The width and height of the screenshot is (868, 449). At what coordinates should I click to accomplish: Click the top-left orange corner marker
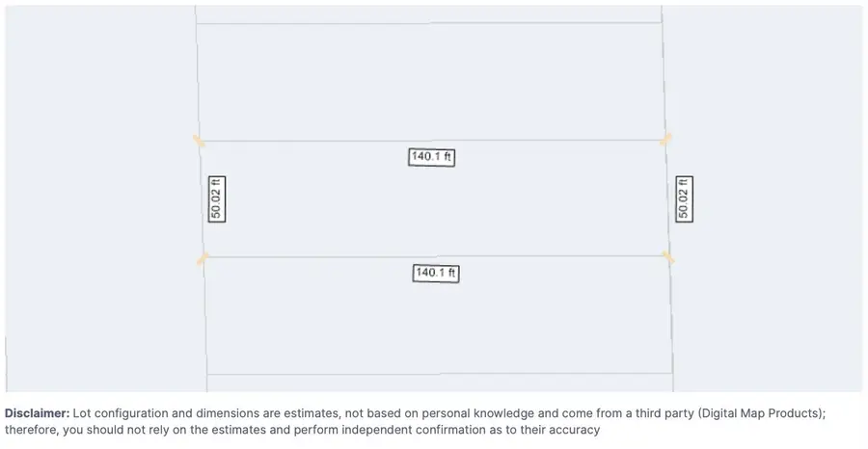coord(199,141)
